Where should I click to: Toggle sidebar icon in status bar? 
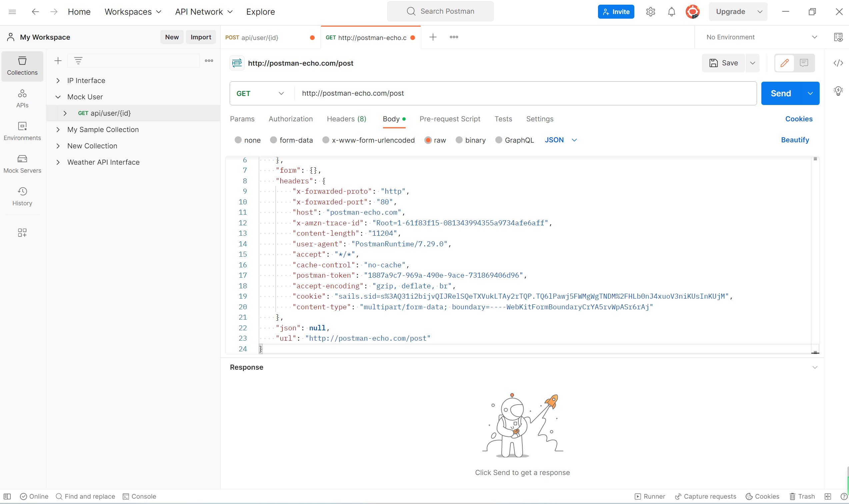(7, 496)
